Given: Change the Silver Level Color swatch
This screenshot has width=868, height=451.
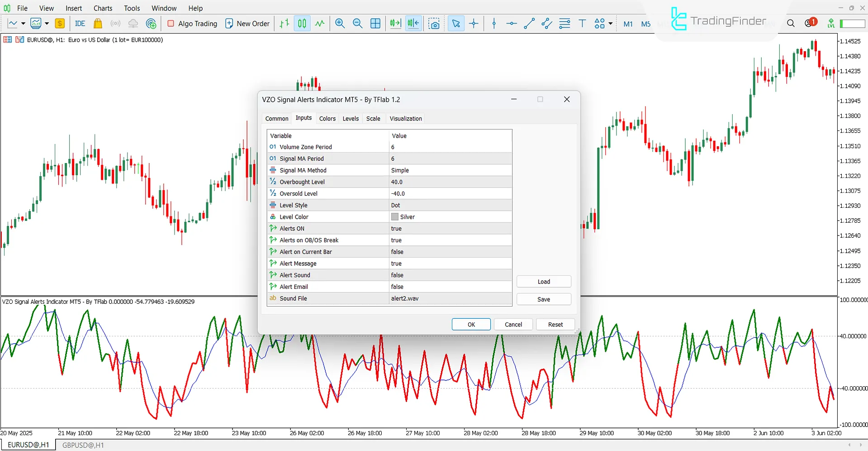Looking at the screenshot, I should point(395,216).
